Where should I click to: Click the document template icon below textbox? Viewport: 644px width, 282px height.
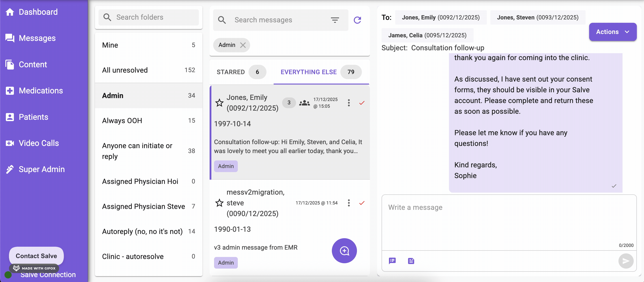(x=411, y=261)
